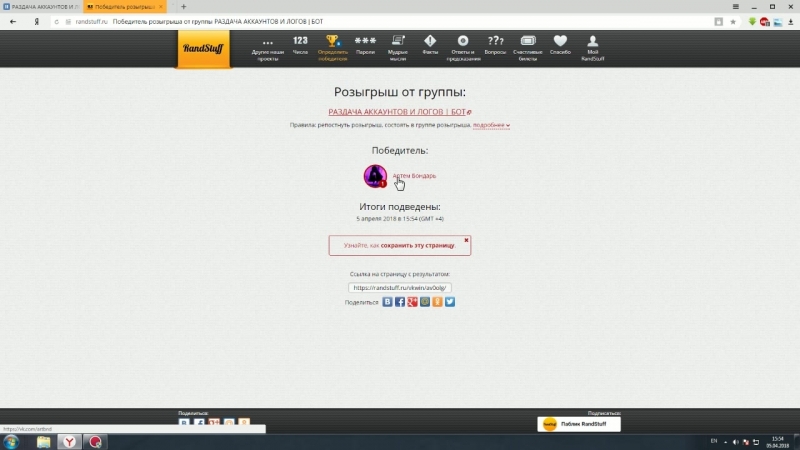Toggle reader mode icon in address bar
This screenshot has width=800, height=450.
(x=718, y=21)
